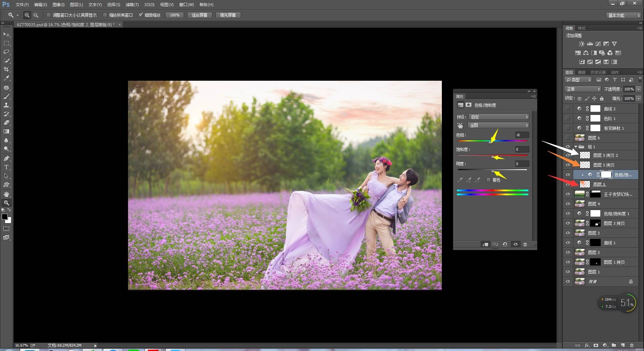
Task: Click the 饱和度 slider handle
Action: pyautogui.click(x=492, y=157)
